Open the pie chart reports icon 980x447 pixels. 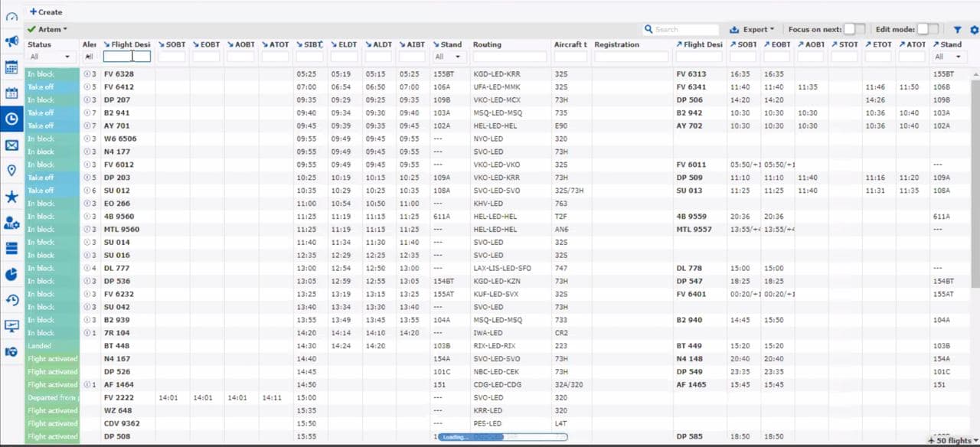pos(11,274)
